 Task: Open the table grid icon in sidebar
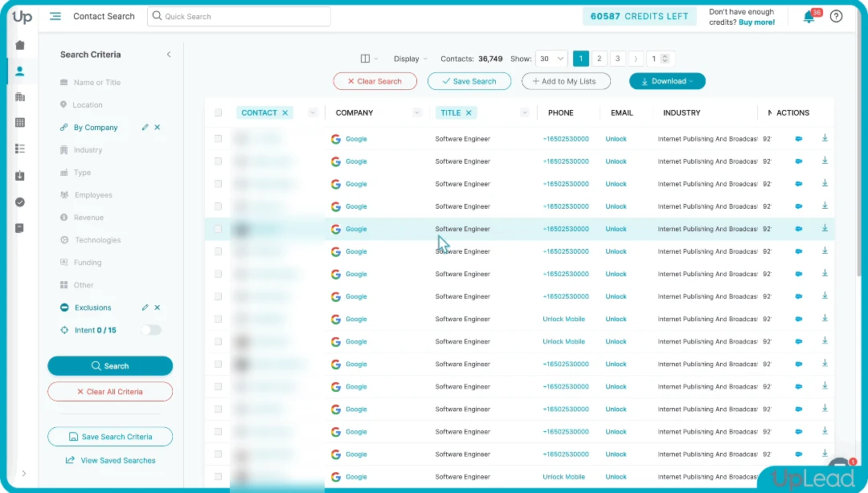pos(20,122)
